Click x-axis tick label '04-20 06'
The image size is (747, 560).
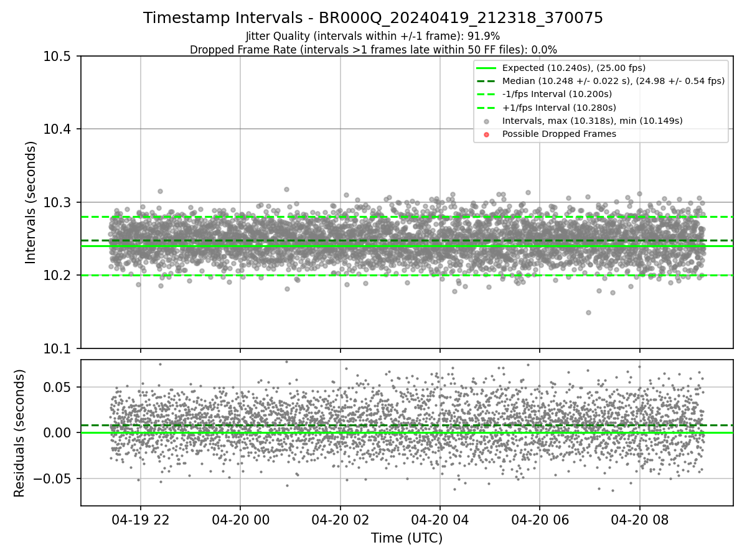(540, 520)
